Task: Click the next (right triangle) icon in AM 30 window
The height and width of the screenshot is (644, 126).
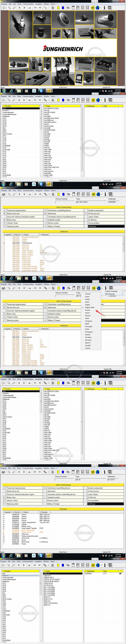Action: pyautogui.click(x=24, y=472)
